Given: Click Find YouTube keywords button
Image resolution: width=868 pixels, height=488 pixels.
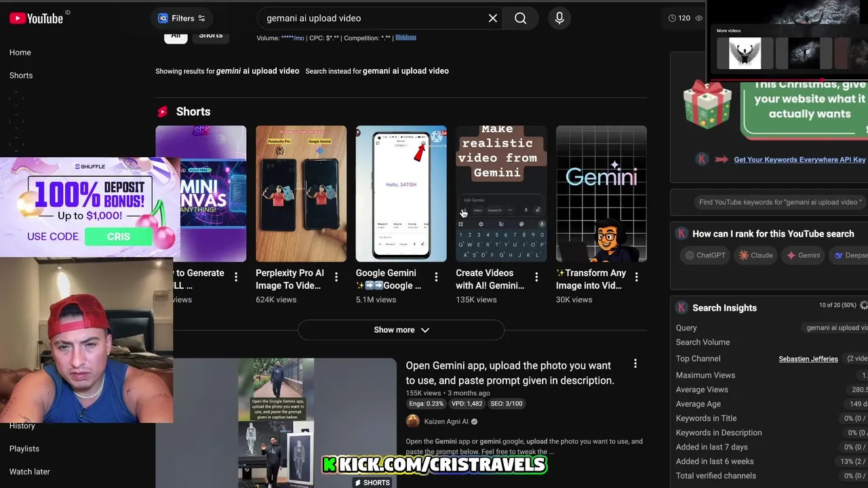Looking at the screenshot, I should (780, 202).
